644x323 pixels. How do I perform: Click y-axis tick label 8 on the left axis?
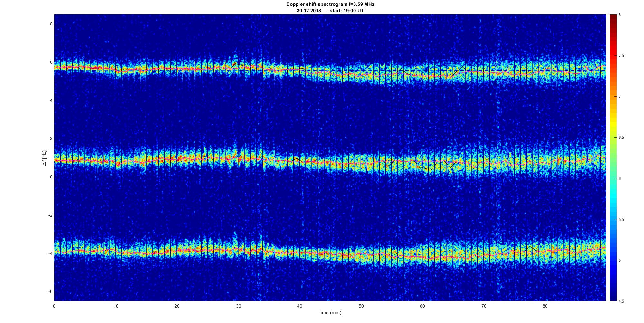51,24
